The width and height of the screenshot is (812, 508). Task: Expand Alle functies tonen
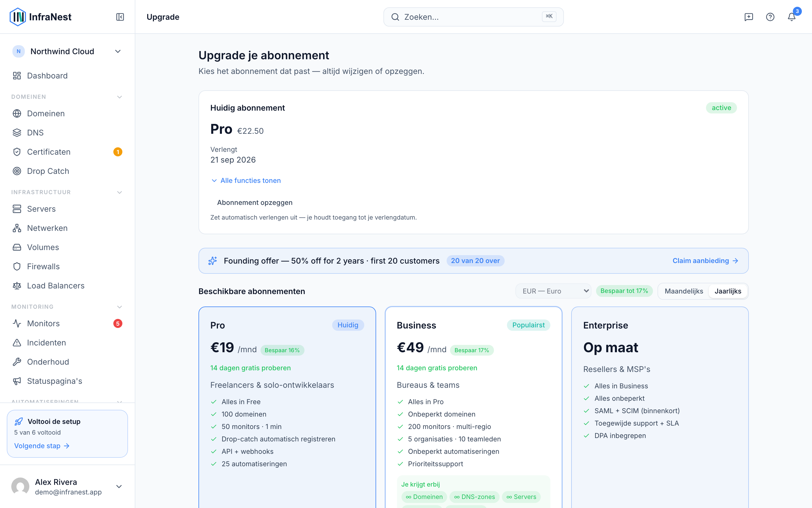tap(246, 180)
